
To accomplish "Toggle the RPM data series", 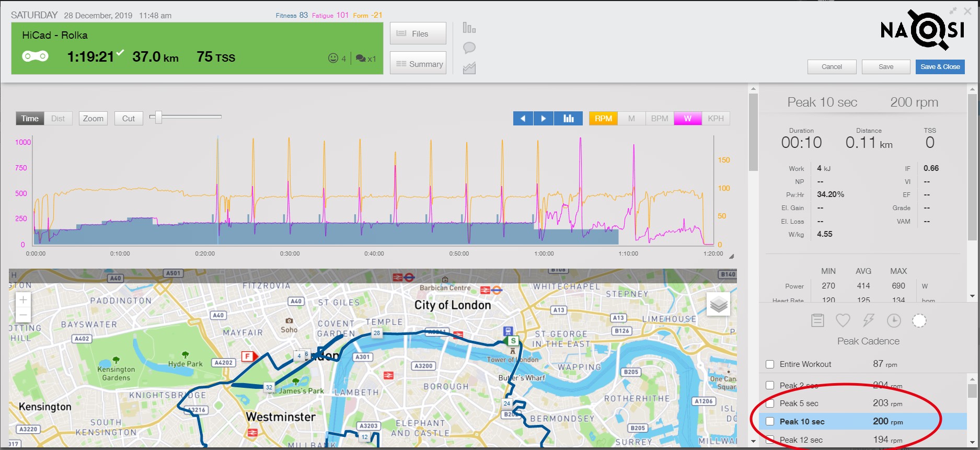I will [603, 119].
